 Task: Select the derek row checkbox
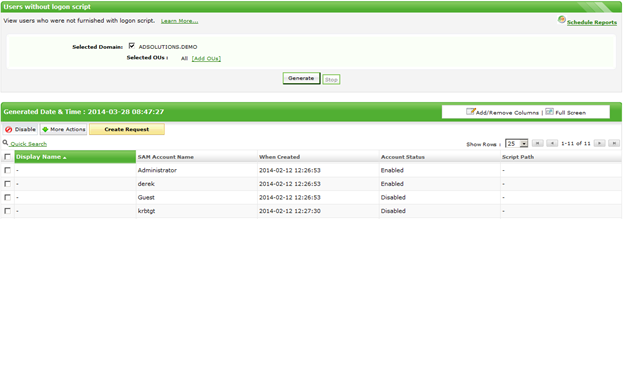pyautogui.click(x=7, y=184)
